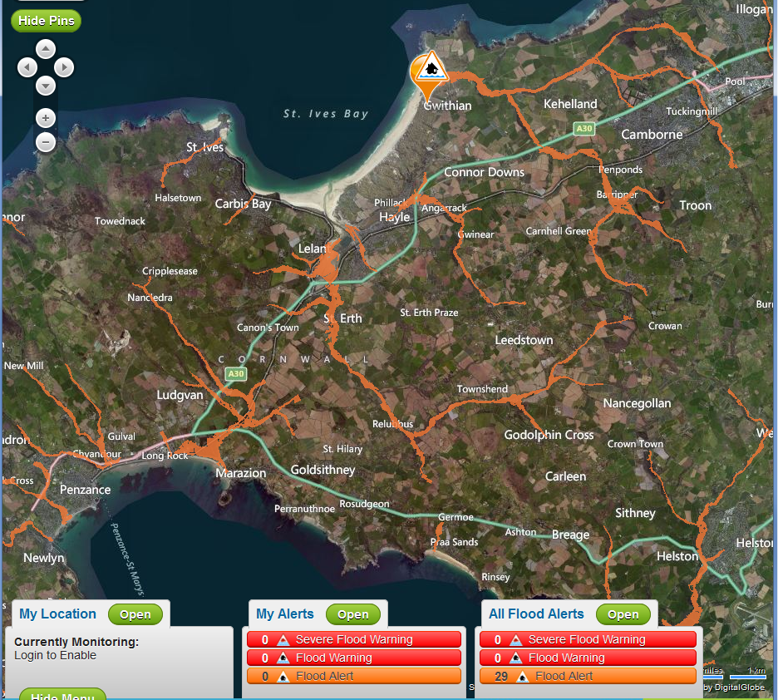778x700 pixels.
Task: Open the My Location panel
Action: click(135, 614)
